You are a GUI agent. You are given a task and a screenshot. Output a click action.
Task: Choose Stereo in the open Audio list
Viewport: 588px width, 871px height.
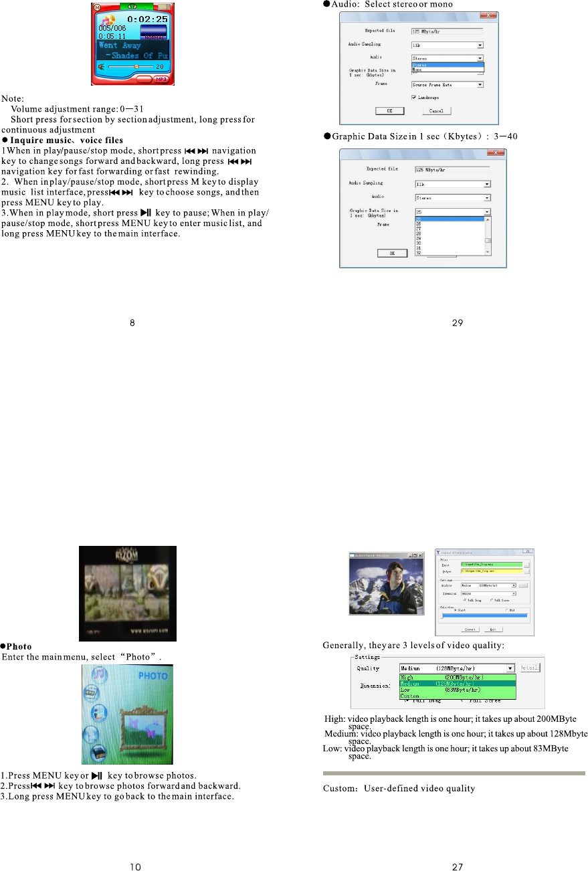coord(448,65)
